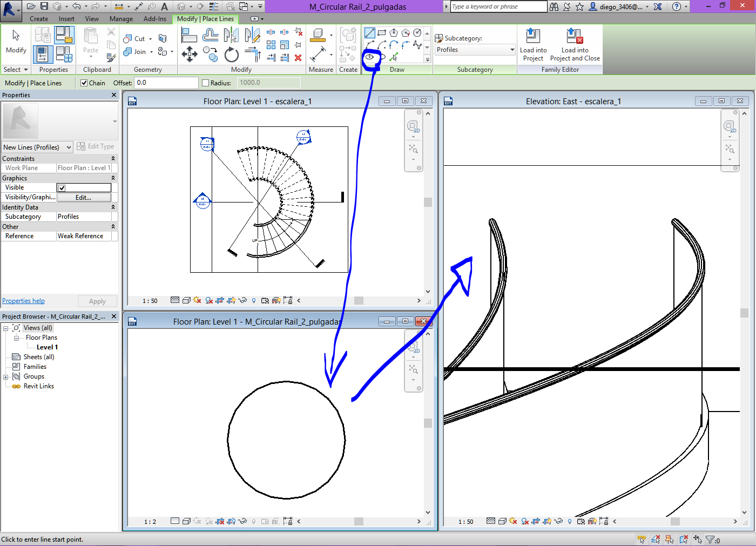
Task: Open the Create ribbon tab
Action: click(x=39, y=19)
